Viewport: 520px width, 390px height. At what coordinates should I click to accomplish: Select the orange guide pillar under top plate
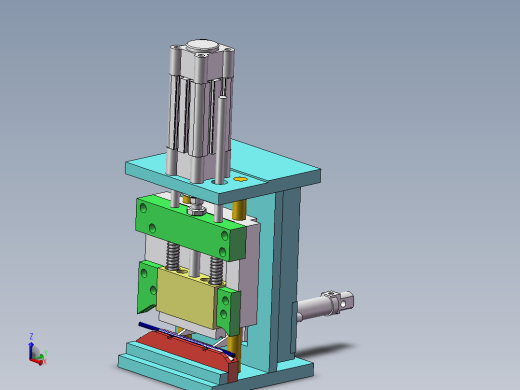click(x=239, y=209)
